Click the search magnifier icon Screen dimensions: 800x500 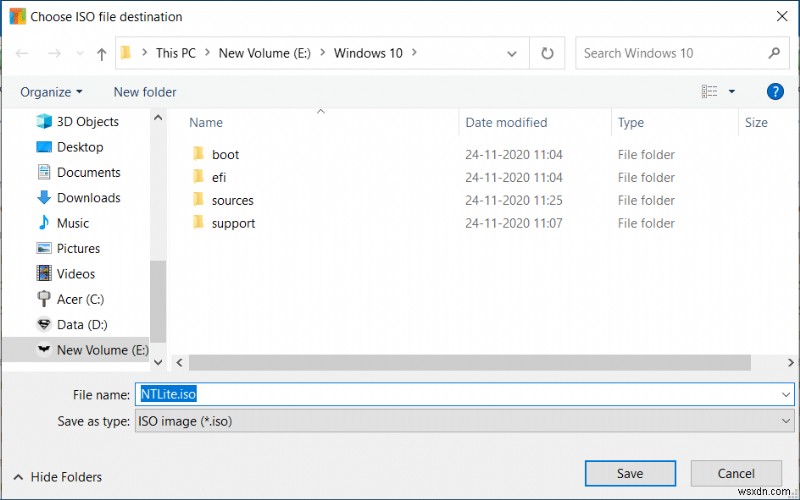click(774, 53)
